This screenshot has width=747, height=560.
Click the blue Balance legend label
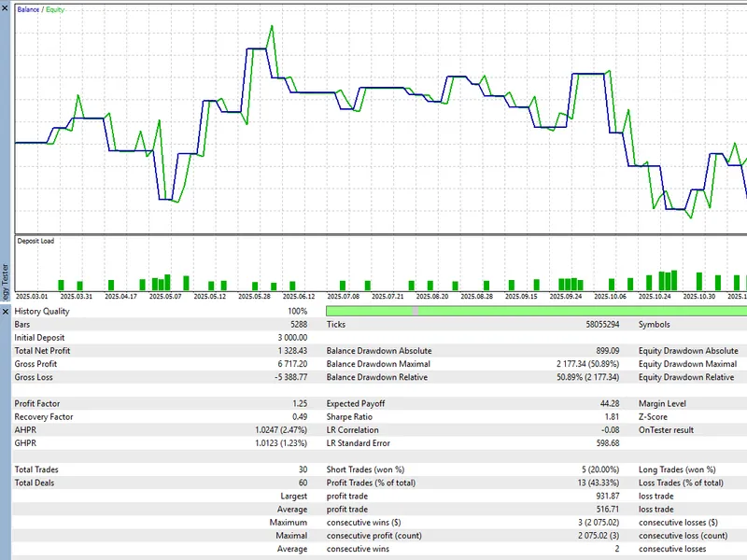[28, 9]
